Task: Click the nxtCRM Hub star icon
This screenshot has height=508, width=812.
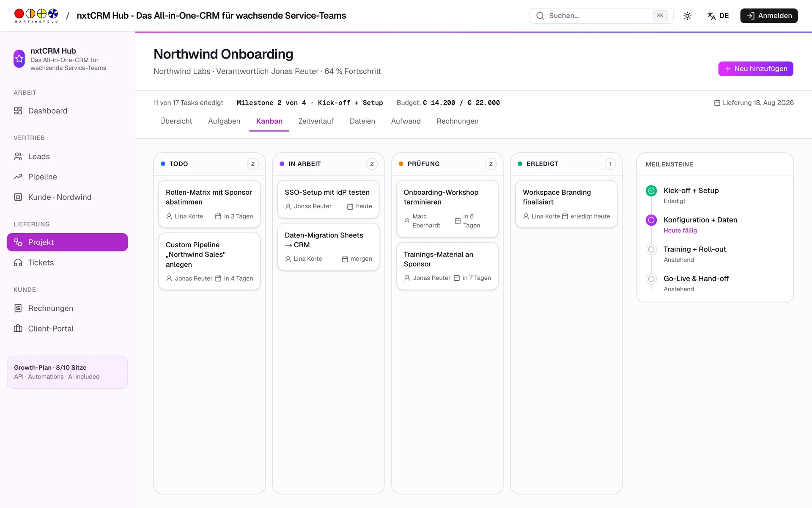Action: [x=19, y=59]
